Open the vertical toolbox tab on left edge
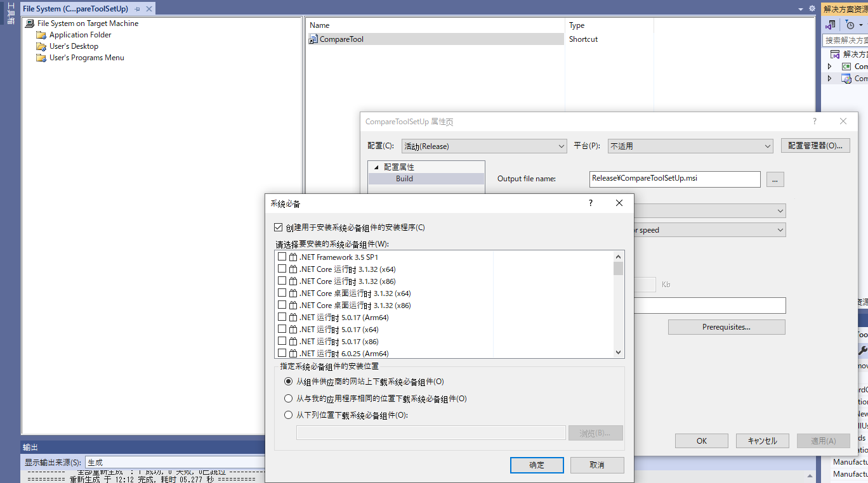Viewport: 868px width, 483px height. click(10, 13)
